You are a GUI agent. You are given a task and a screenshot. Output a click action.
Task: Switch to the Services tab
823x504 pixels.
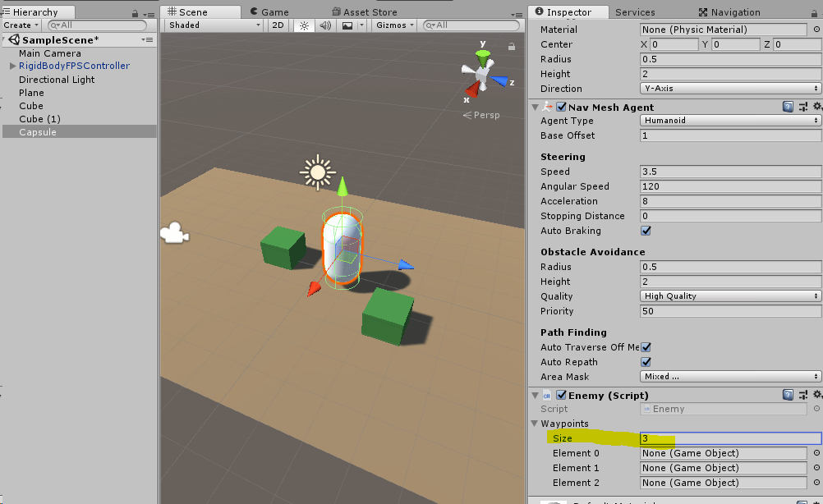635,12
